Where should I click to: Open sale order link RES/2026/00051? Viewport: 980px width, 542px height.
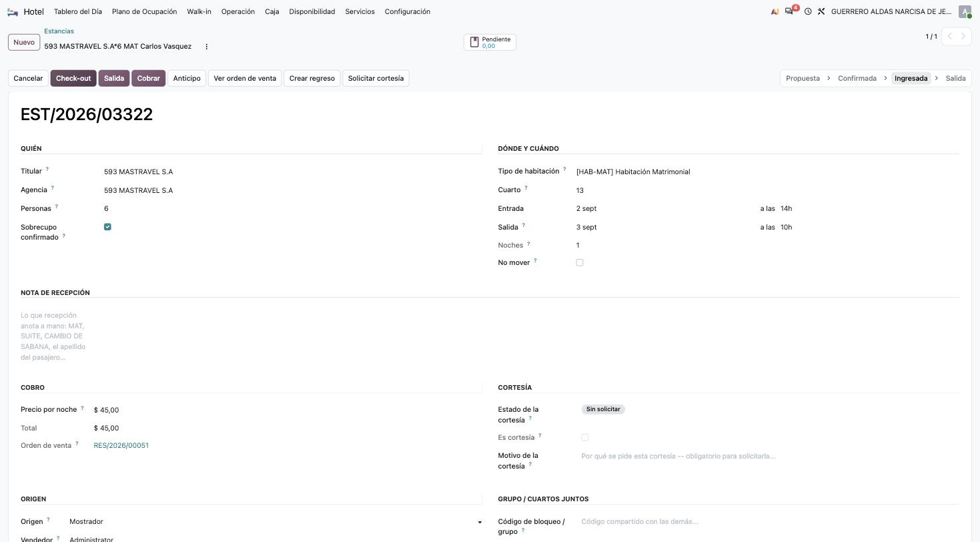pos(121,445)
